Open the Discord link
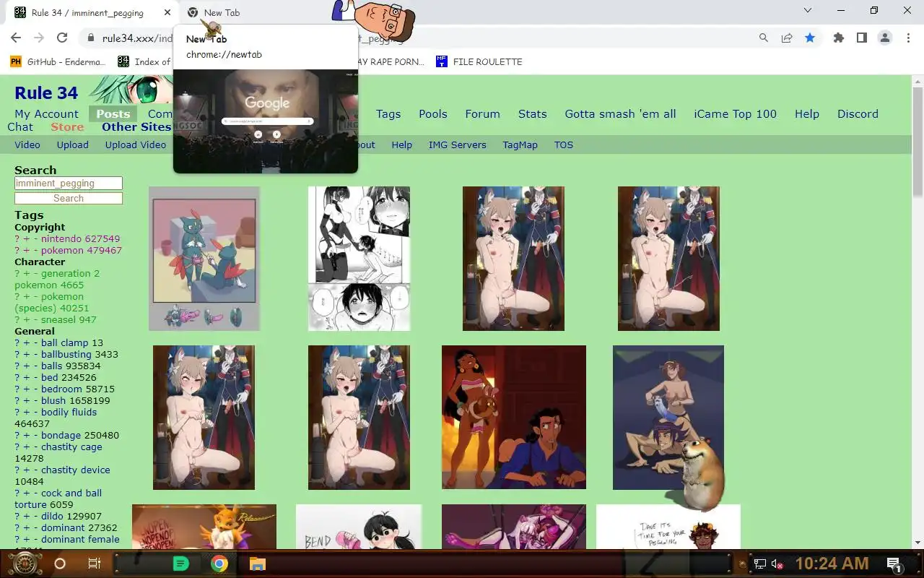Image resolution: width=924 pixels, height=578 pixels. coord(858,113)
